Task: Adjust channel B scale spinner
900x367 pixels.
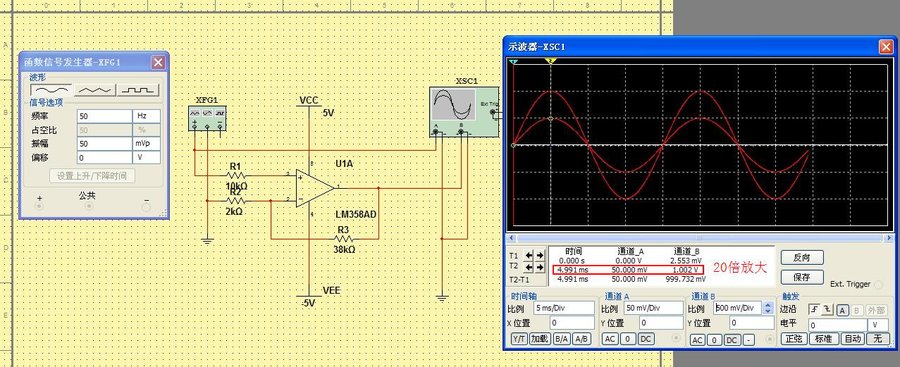Action: point(768,308)
